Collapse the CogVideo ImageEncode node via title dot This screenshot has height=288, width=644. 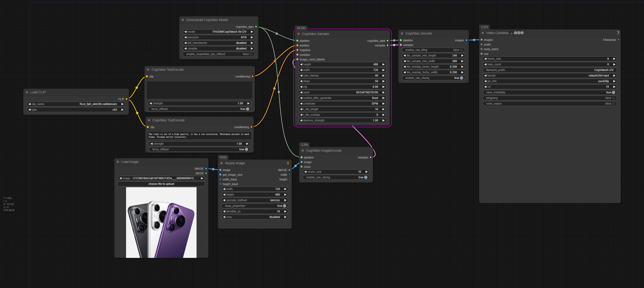(x=303, y=151)
